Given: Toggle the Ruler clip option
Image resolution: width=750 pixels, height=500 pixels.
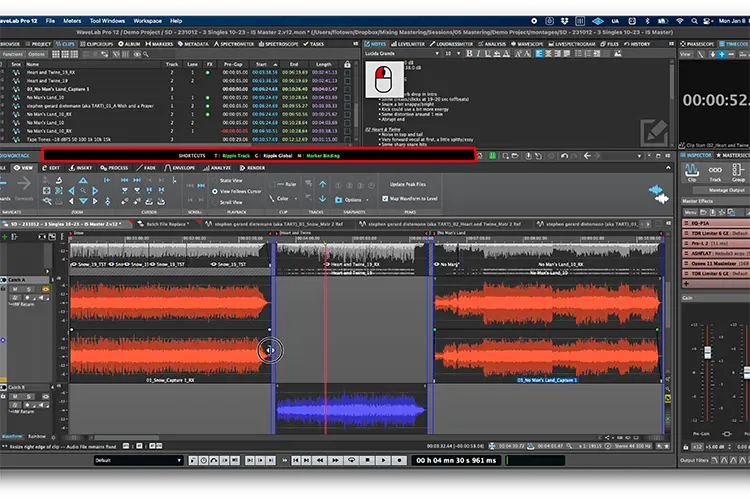Looking at the screenshot, I should pyautogui.click(x=283, y=184).
